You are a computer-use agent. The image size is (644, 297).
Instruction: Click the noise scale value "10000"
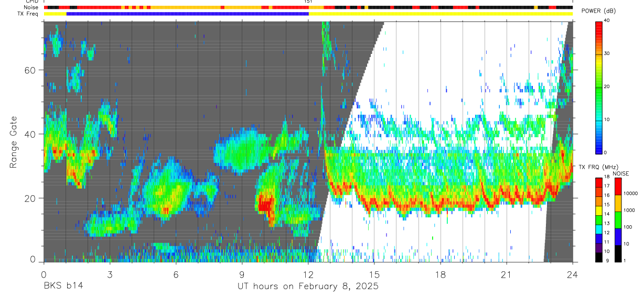[x=631, y=194]
